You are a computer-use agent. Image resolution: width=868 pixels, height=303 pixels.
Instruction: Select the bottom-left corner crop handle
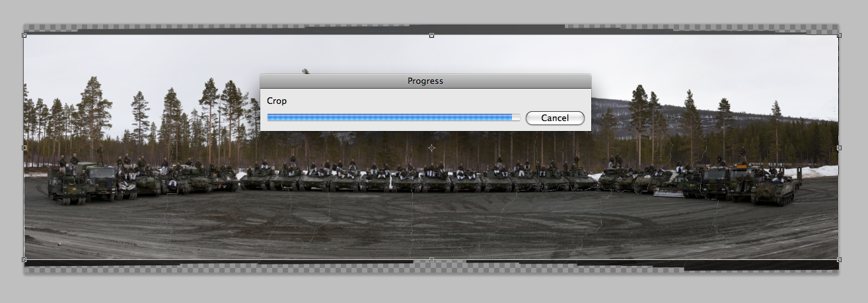[x=24, y=259]
